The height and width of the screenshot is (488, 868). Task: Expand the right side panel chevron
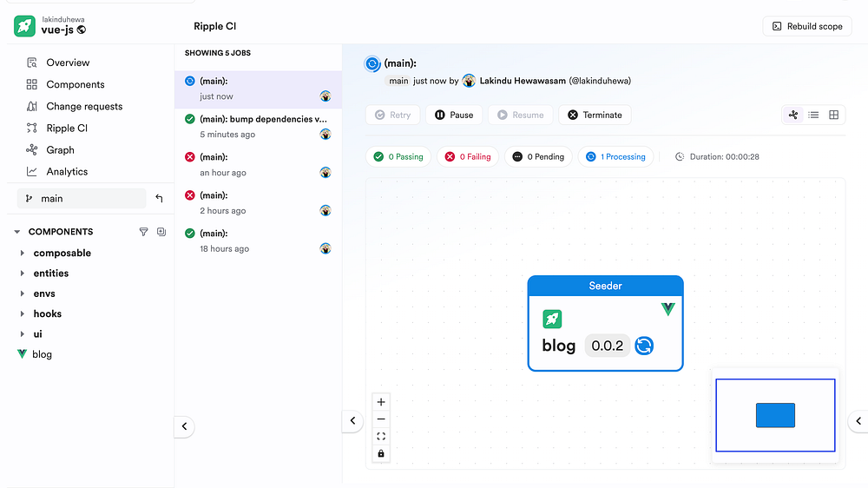[x=858, y=421]
